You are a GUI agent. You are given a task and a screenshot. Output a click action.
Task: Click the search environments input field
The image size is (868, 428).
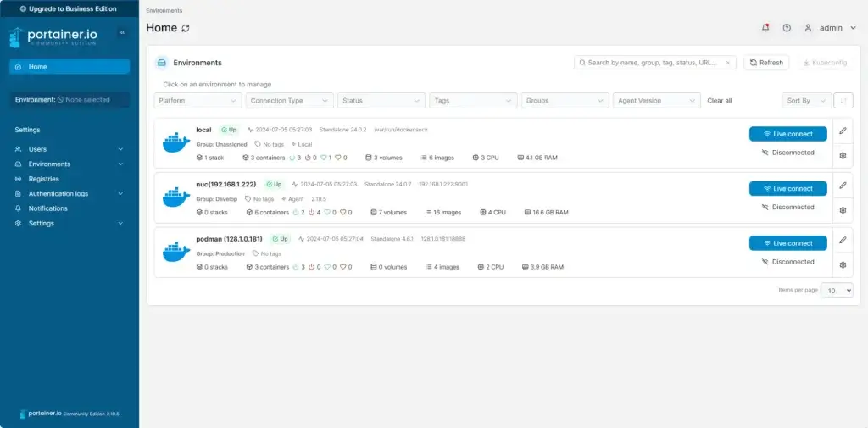[x=655, y=63]
